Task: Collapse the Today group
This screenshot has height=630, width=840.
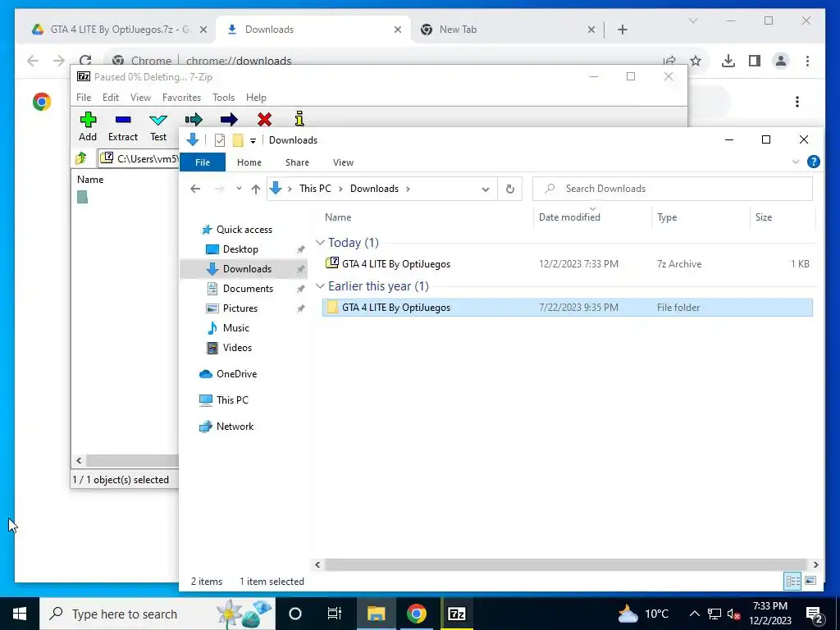Action: (x=320, y=243)
